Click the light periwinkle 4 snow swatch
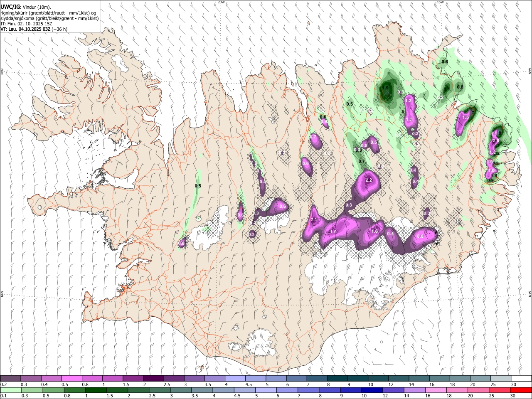 [235, 379]
